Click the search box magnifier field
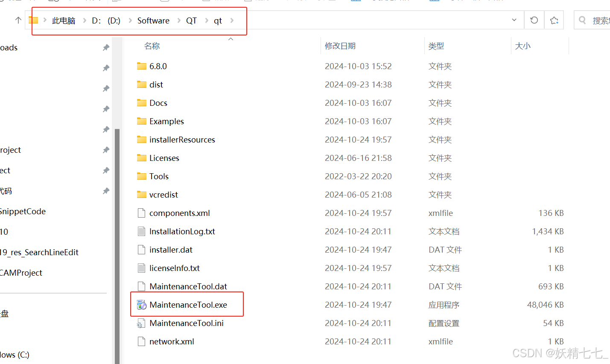610x364 pixels. point(592,20)
